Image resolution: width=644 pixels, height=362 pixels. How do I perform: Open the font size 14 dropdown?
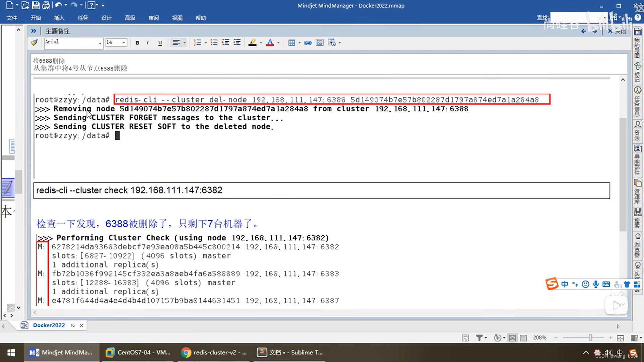tap(124, 43)
